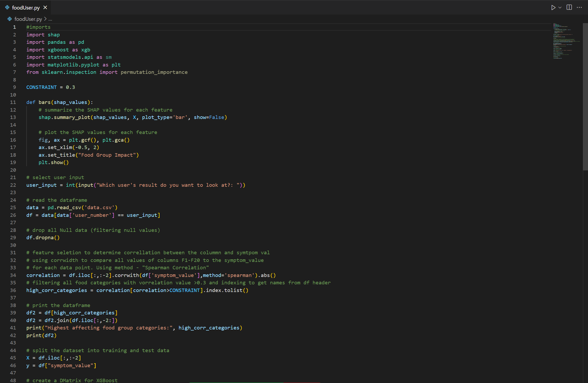Click the print(df2) statement on line 42
Image resolution: width=588 pixels, height=383 pixels.
(x=41, y=336)
